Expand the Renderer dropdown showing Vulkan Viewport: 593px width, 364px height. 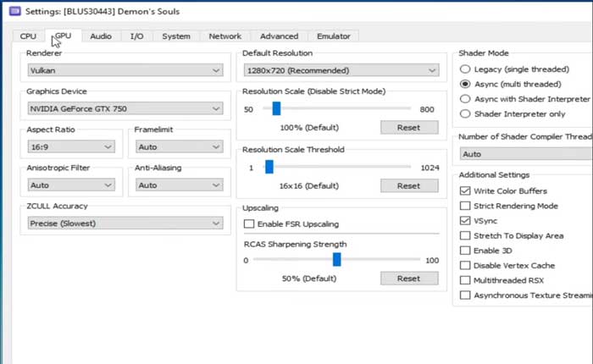[125, 70]
